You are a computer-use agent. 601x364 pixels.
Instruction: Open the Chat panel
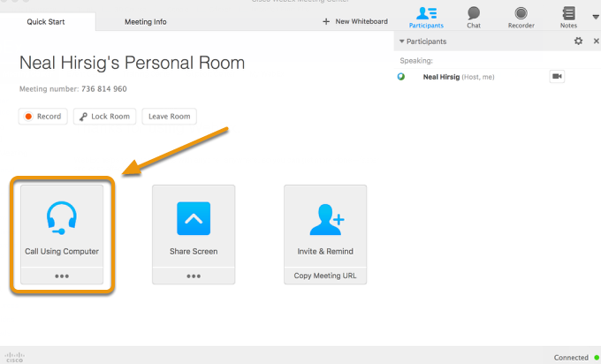click(474, 18)
